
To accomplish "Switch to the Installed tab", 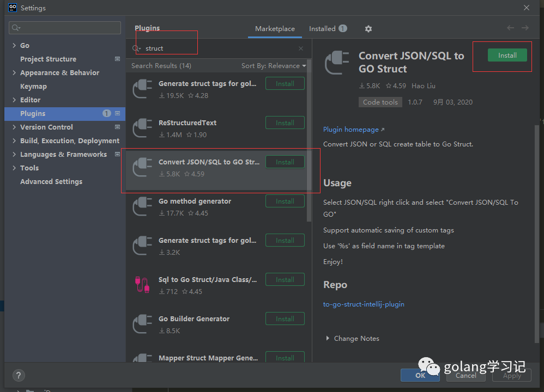I will [x=328, y=29].
